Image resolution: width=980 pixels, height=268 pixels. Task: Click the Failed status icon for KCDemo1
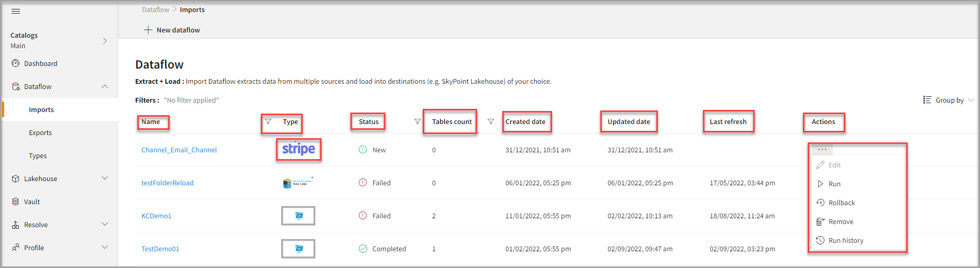click(362, 216)
